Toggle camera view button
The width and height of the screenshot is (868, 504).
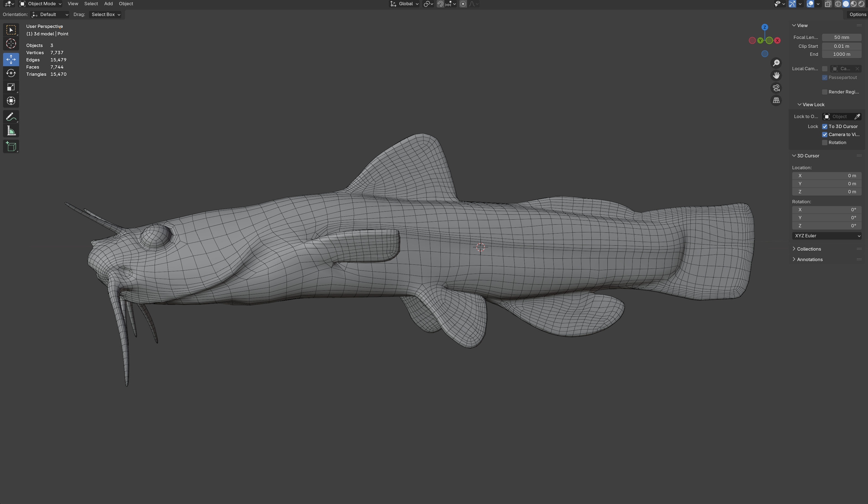click(x=776, y=88)
